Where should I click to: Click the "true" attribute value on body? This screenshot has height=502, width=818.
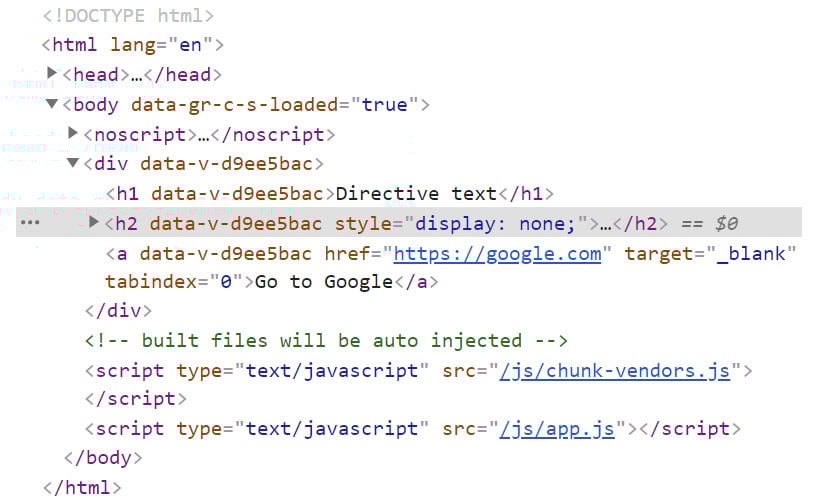coord(385,105)
